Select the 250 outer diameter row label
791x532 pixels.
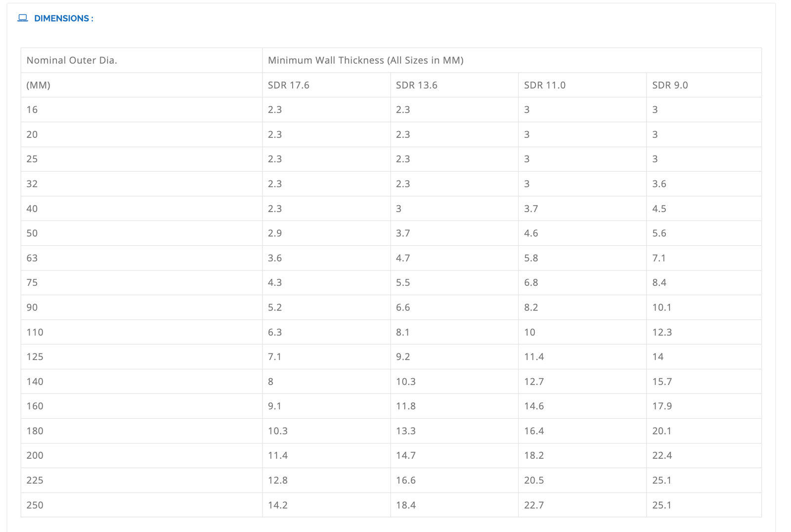(35, 505)
